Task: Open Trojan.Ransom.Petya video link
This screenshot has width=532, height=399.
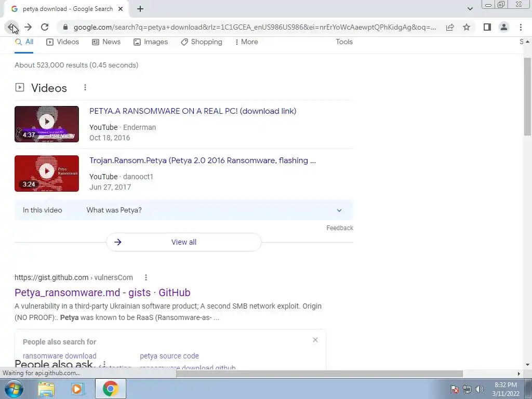Action: (x=203, y=161)
